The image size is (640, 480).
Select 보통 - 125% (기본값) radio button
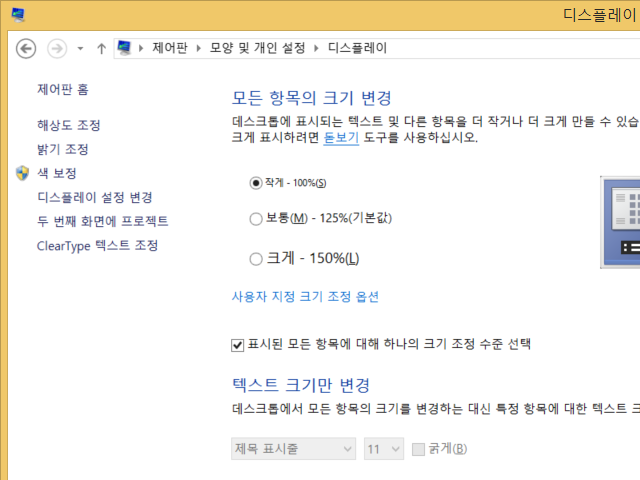pos(256,219)
